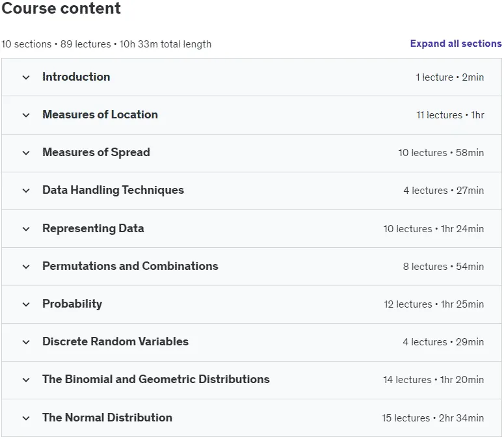
Task: Click the chevron arrow beside Measures of Spread
Action: 26,153
